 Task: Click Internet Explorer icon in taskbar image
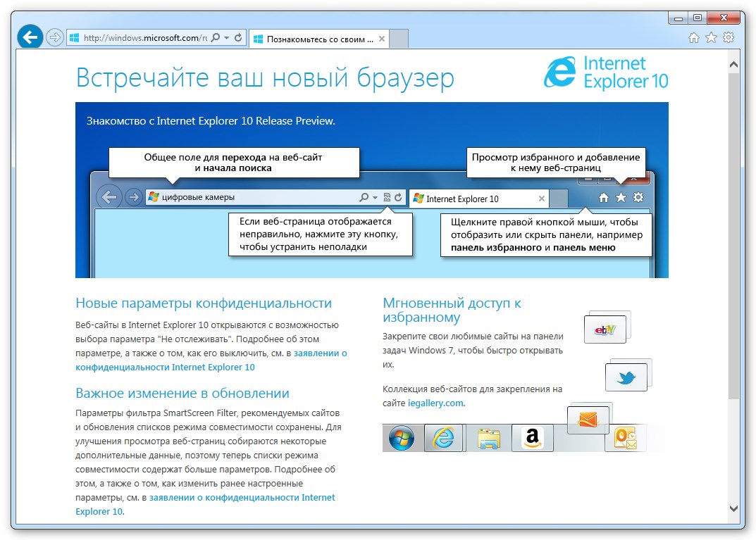tap(444, 438)
